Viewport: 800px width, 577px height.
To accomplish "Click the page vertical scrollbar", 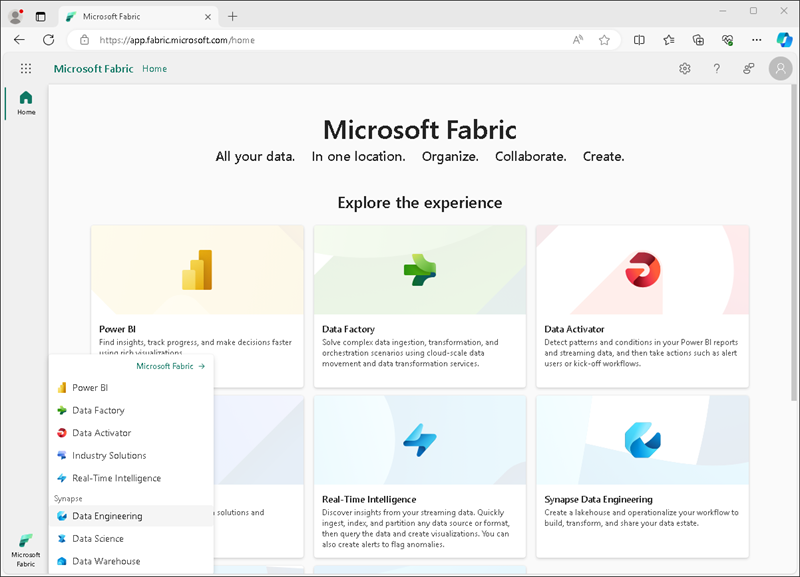I will coord(793,243).
